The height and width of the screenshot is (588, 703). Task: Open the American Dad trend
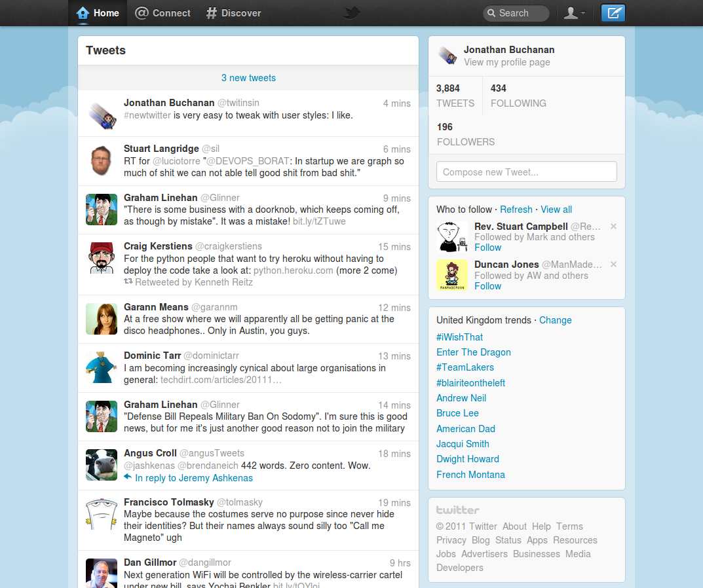pyautogui.click(x=466, y=429)
